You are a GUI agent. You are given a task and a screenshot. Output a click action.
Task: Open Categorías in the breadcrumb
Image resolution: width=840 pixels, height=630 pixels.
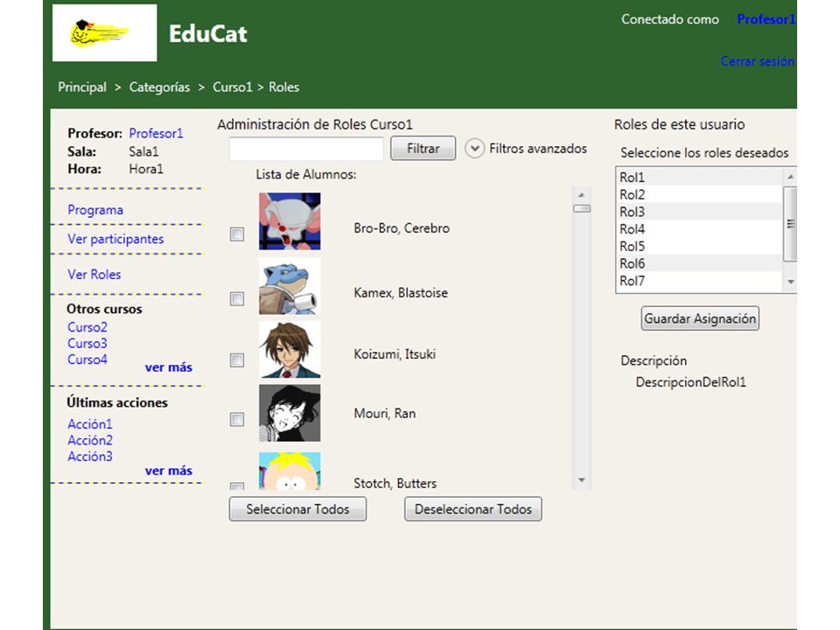pos(159,87)
